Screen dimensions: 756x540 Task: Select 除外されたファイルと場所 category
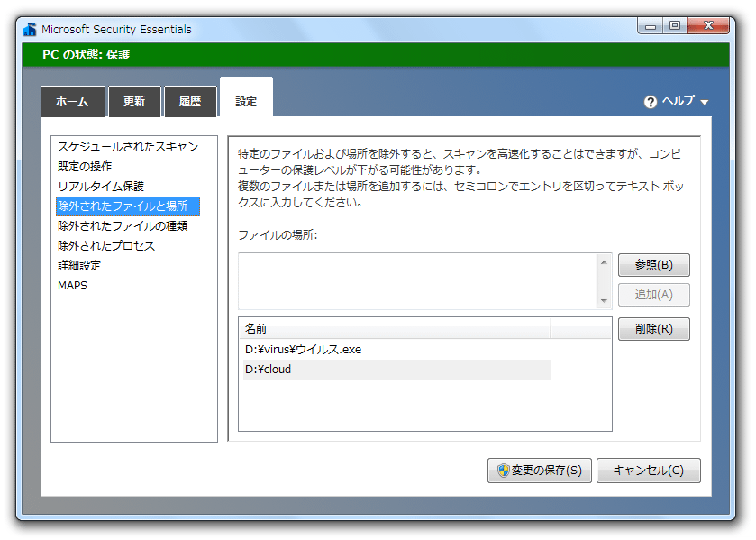coord(128,206)
